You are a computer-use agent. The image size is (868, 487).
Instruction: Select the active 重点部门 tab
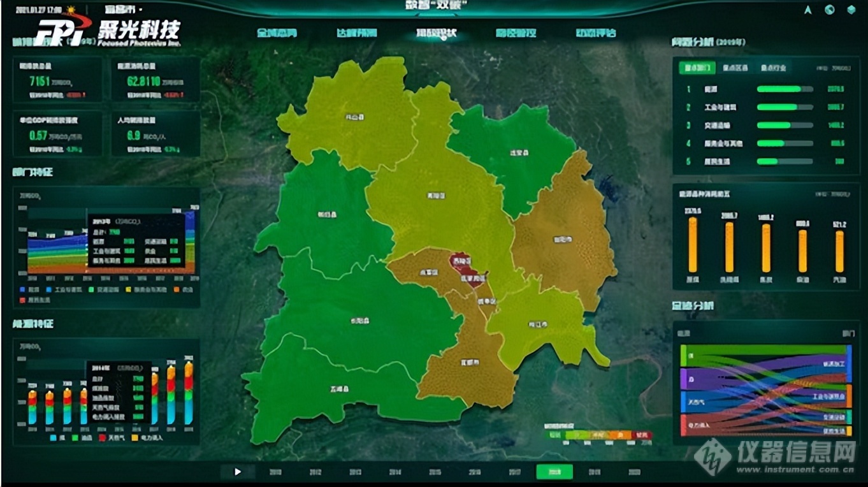point(697,68)
